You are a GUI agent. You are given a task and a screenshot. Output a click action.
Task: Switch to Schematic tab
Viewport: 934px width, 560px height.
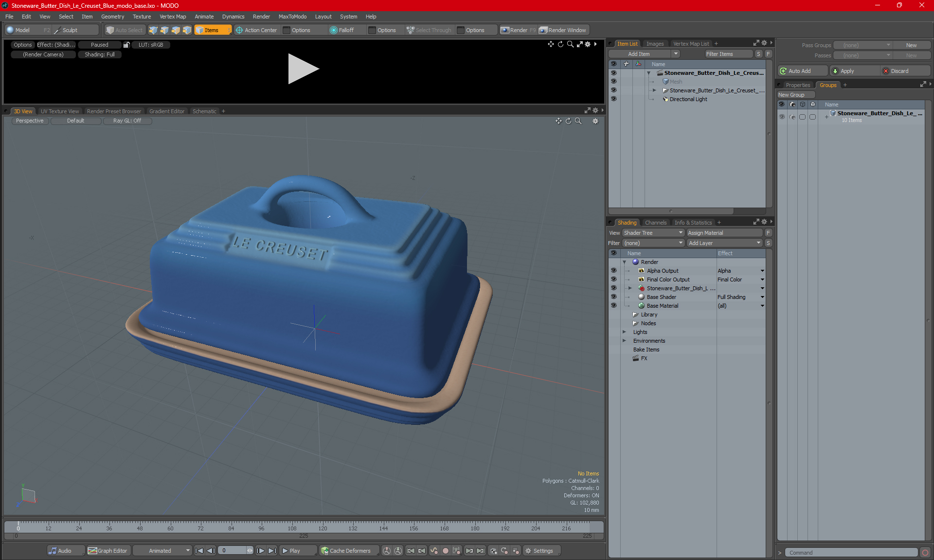(204, 111)
